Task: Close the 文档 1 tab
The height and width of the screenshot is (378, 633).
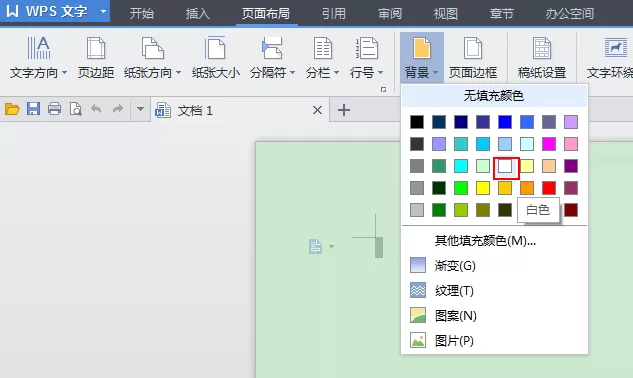Action: pyautogui.click(x=318, y=110)
